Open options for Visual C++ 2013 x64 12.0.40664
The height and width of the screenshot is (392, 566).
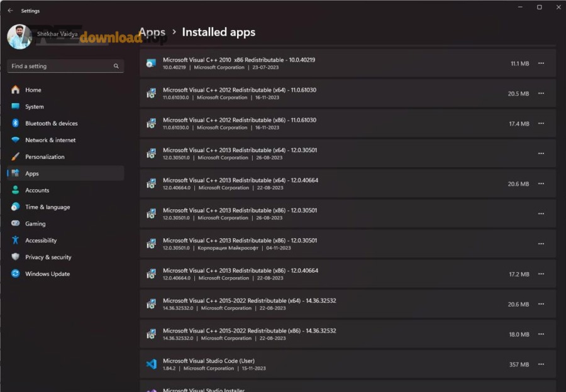[541, 183]
